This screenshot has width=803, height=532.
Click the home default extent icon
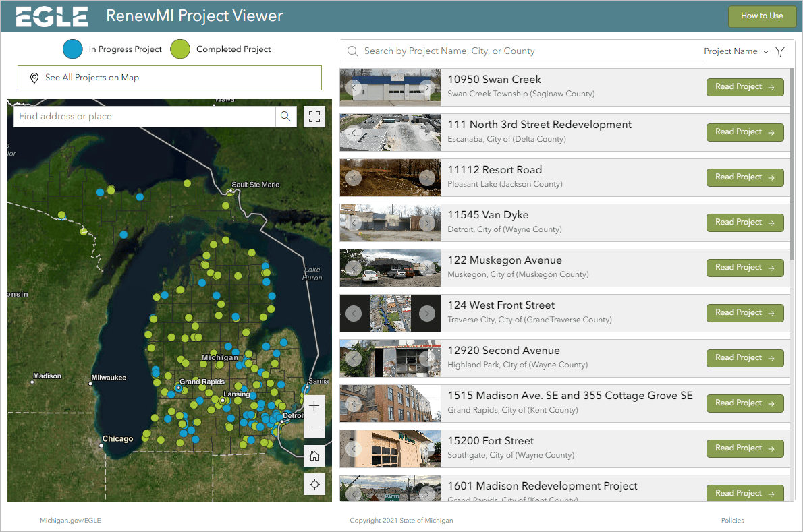pos(314,455)
